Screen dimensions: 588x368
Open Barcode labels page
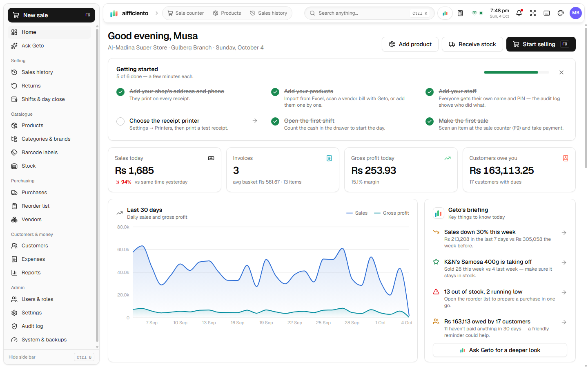(49, 153)
